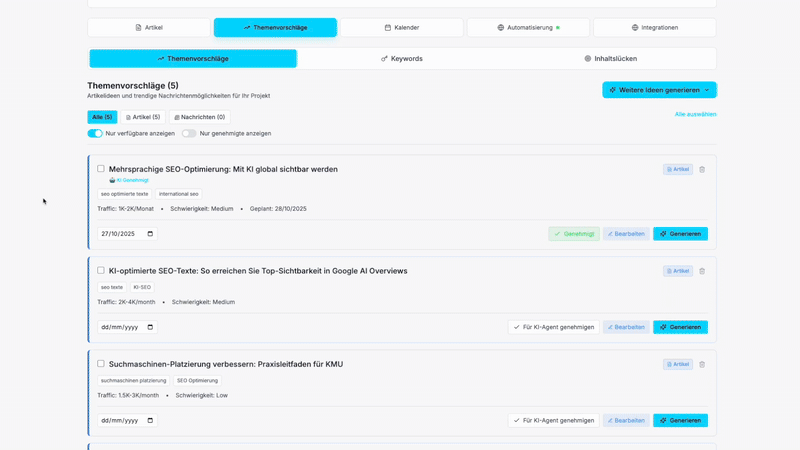The height and width of the screenshot is (450, 800).
Task: Open Weitere Ideen generieren dropdown
Action: [x=659, y=90]
